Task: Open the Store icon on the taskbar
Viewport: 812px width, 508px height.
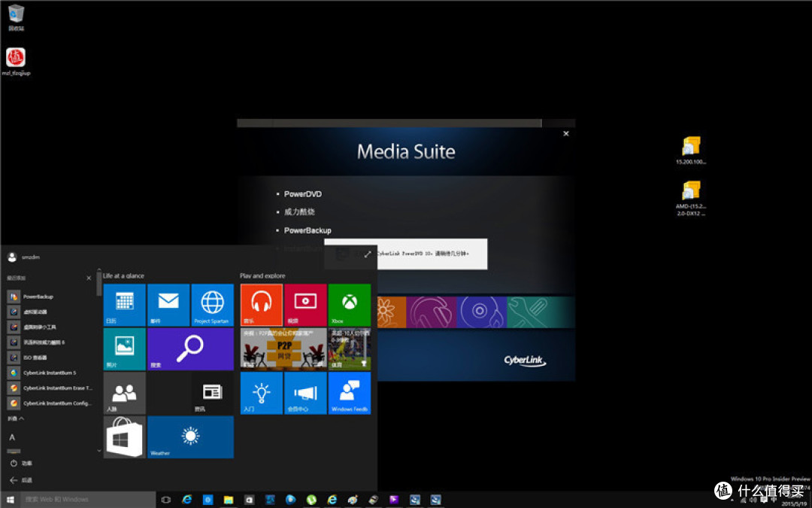Action: [x=249, y=500]
